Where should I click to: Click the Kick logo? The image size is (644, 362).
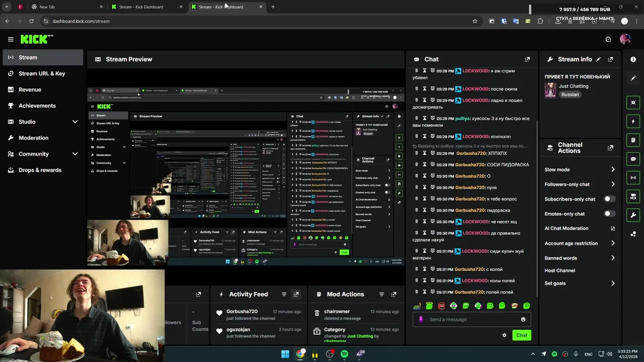[x=36, y=39]
